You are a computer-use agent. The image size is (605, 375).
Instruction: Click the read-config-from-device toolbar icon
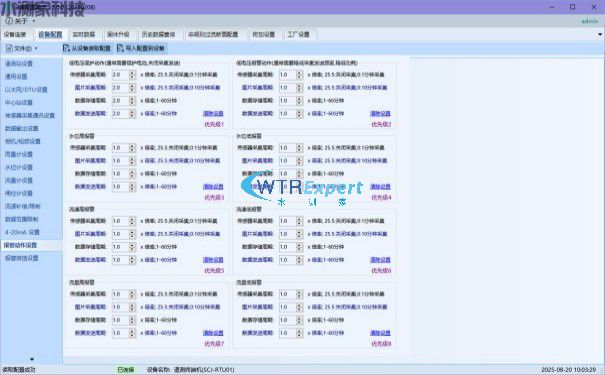(x=66, y=48)
